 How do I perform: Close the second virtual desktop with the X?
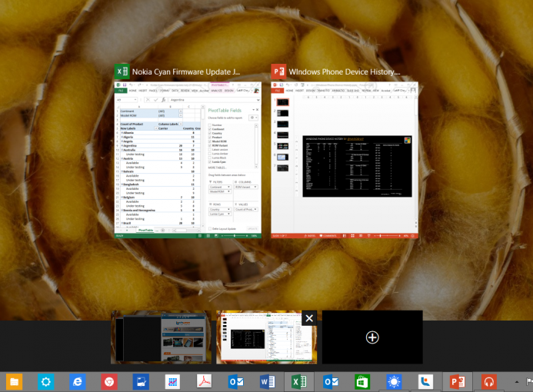(309, 318)
